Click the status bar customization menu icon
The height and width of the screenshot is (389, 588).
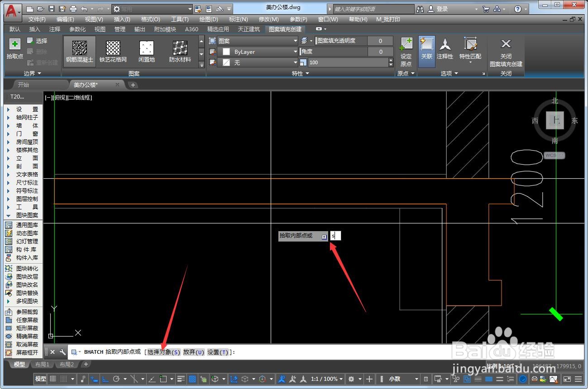[578, 379]
